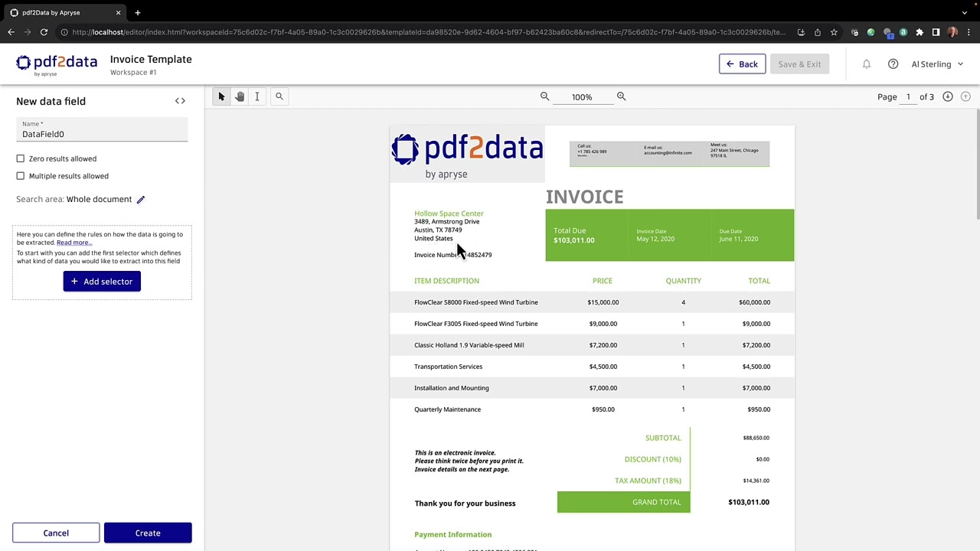The height and width of the screenshot is (551, 980).
Task: Open the Chrome profile avatar
Action: coord(952,32)
